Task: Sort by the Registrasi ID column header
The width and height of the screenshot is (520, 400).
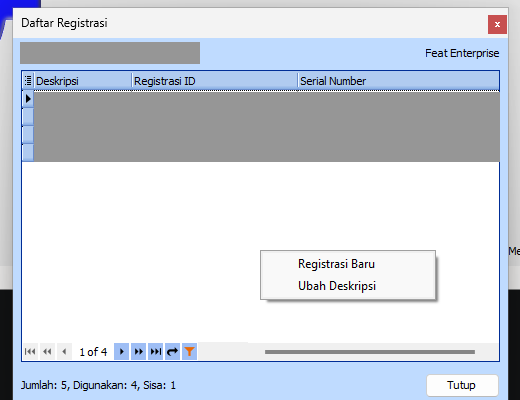Action: point(215,81)
